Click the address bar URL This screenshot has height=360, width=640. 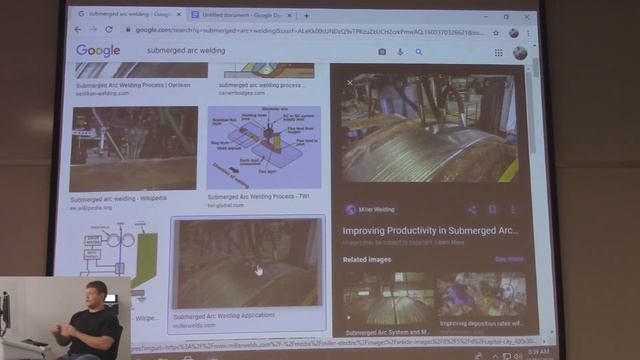pos(310,31)
